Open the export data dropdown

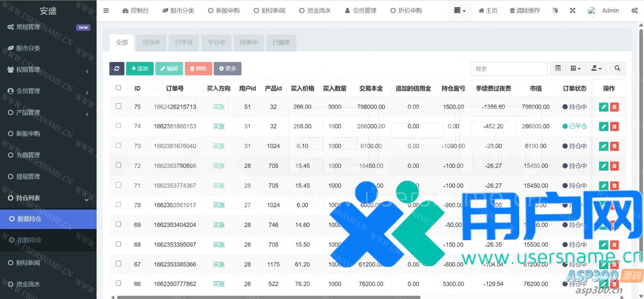point(596,68)
